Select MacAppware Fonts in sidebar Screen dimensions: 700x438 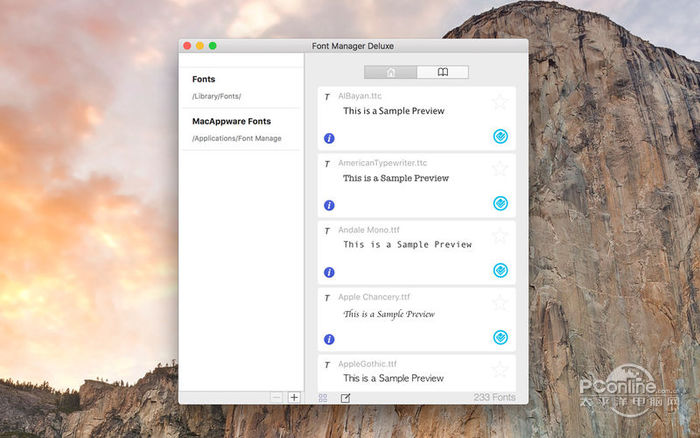pyautogui.click(x=241, y=129)
